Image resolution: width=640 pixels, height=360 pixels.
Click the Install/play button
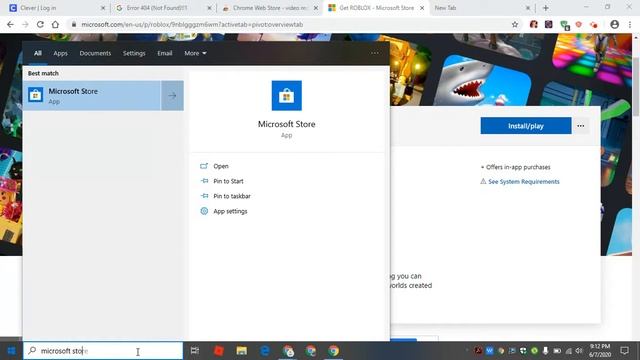point(526,126)
